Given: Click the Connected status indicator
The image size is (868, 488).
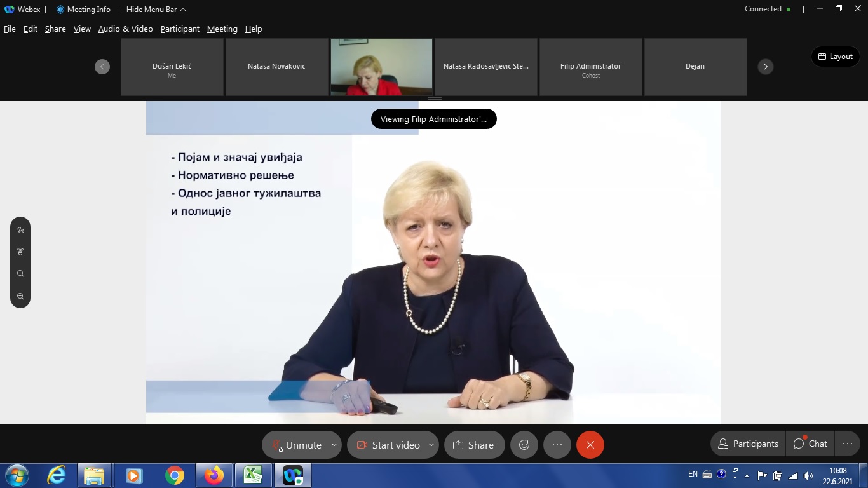Looking at the screenshot, I should (x=768, y=9).
